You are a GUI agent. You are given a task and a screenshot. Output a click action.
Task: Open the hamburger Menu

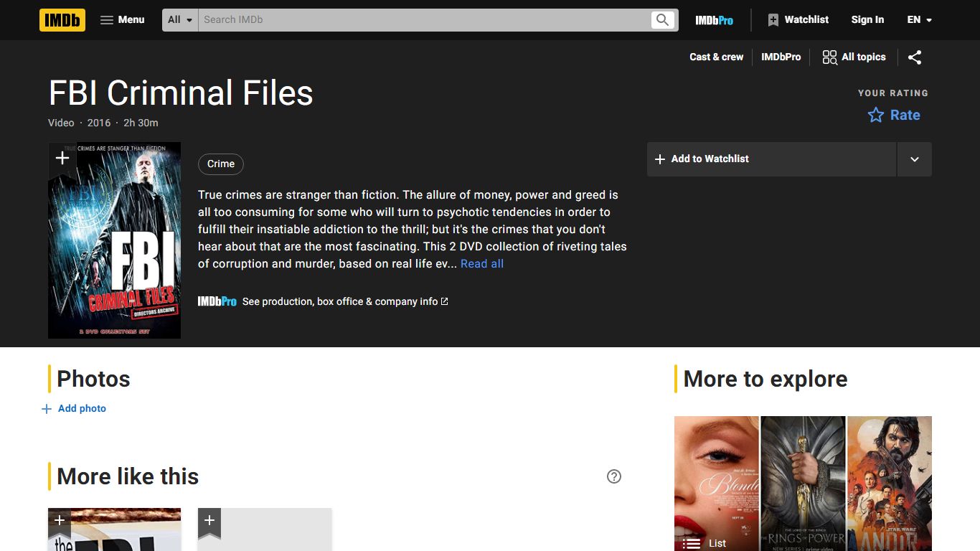click(123, 20)
